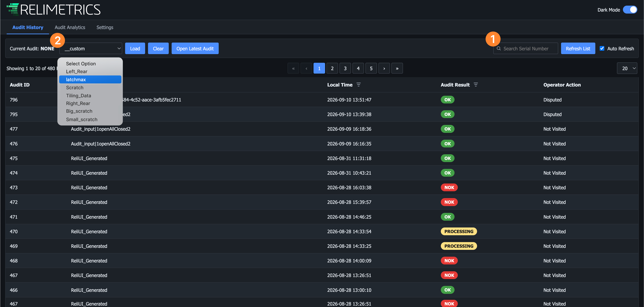Image resolution: width=644 pixels, height=307 pixels.
Task: Focus the Search Serial Number field
Action: [x=526, y=48]
